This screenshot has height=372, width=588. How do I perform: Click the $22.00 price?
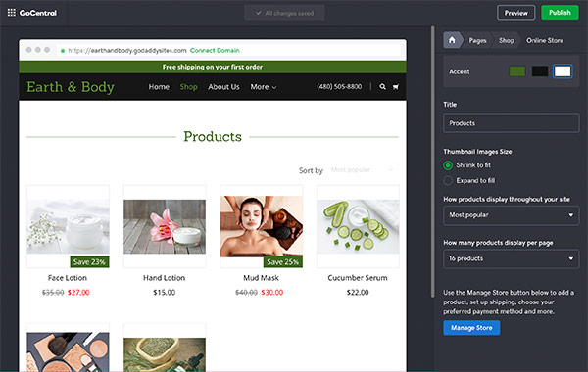click(x=358, y=292)
